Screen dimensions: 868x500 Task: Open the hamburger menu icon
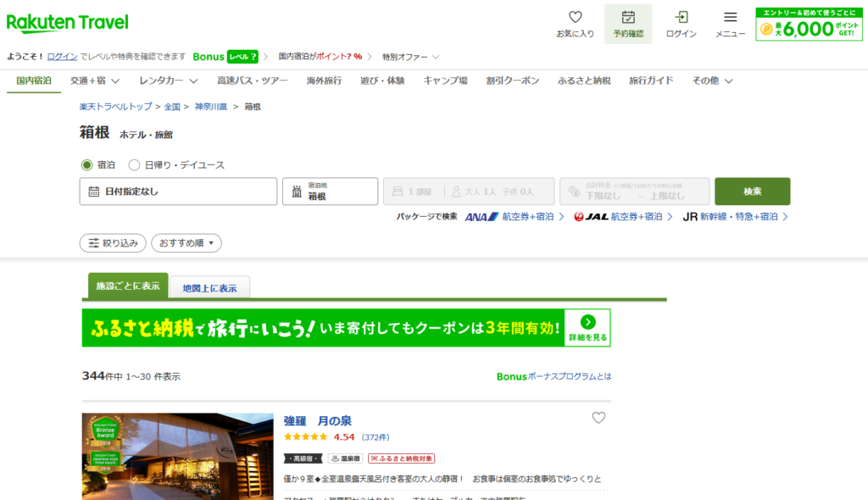pyautogui.click(x=730, y=17)
